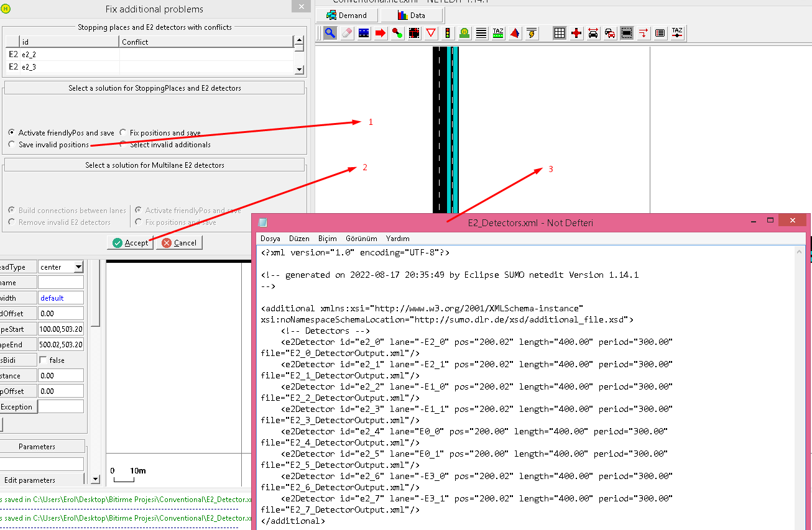Viewport: 812px width, 530px height.
Task: Activate the Traffic light mode icon
Action: tap(448, 33)
